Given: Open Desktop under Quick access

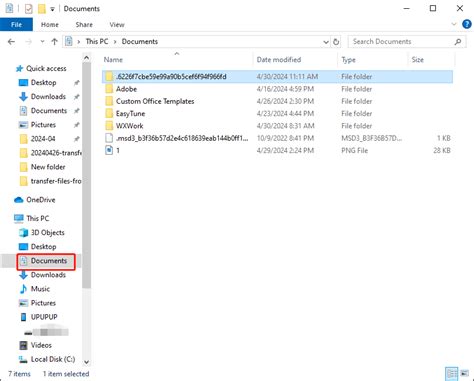Looking at the screenshot, I should pos(43,82).
